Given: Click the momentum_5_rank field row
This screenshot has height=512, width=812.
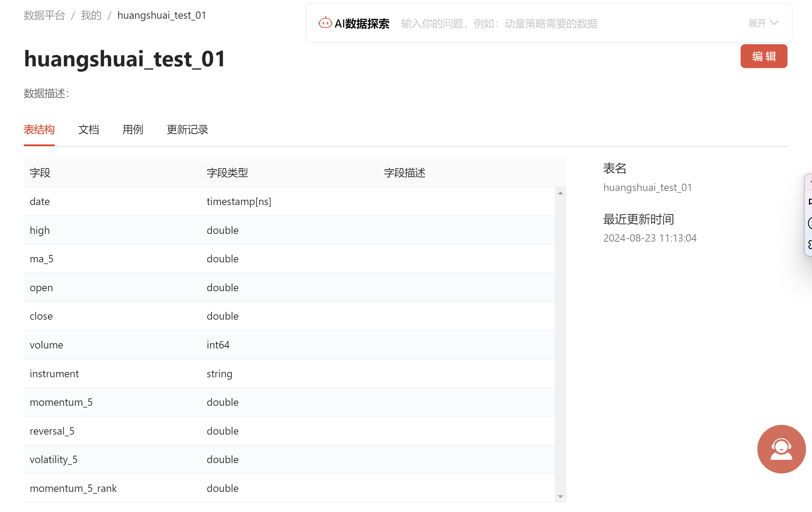Looking at the screenshot, I should point(73,488).
